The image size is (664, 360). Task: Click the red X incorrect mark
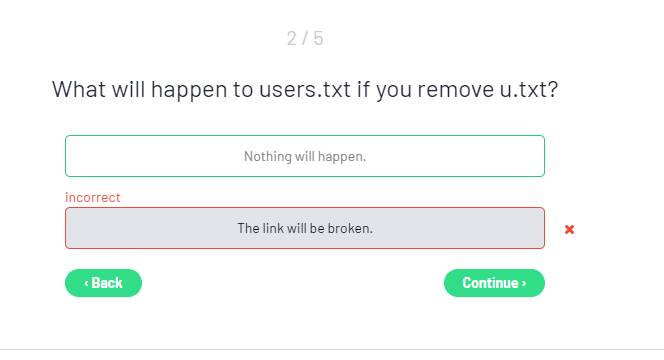tap(570, 229)
